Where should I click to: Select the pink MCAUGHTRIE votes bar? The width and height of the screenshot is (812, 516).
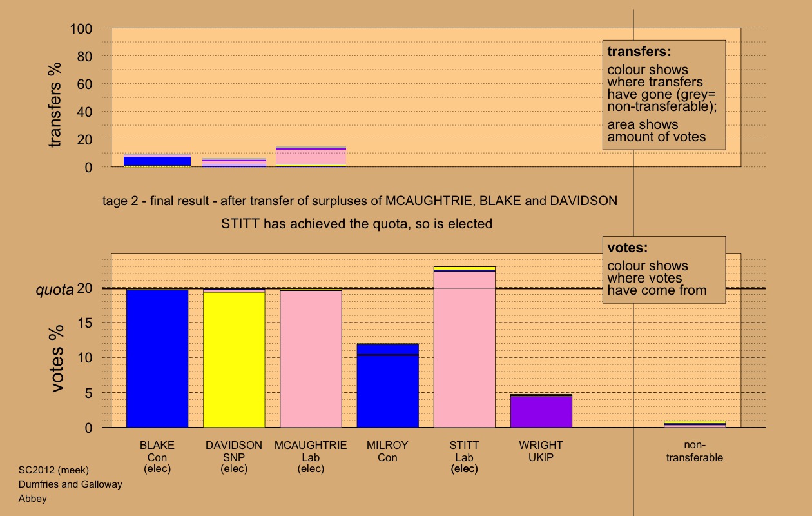click(311, 359)
